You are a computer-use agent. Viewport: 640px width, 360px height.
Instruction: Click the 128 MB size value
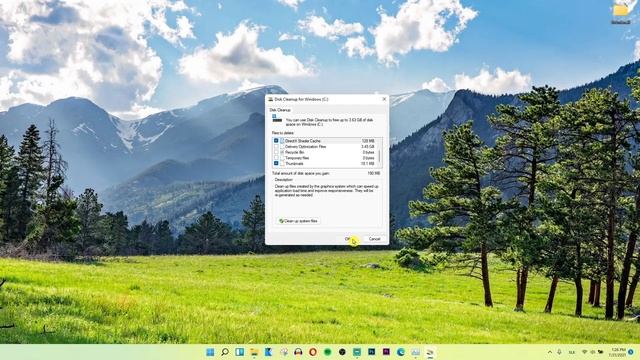pyautogui.click(x=368, y=141)
